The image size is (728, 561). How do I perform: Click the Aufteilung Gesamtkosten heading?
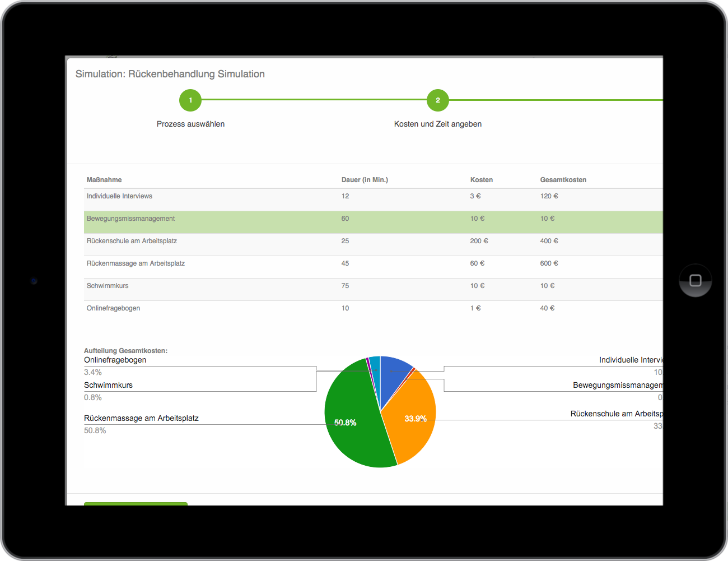click(125, 351)
